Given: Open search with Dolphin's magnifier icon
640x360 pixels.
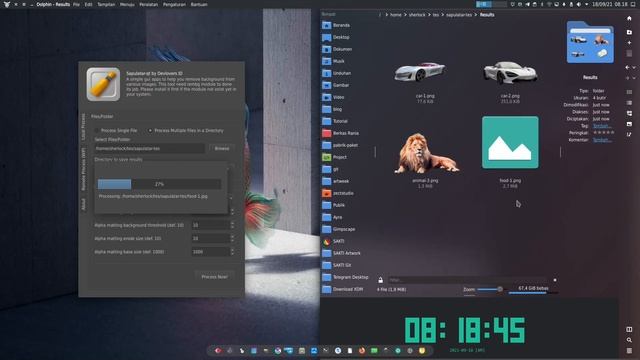Looking at the screenshot, I should click(x=629, y=340).
